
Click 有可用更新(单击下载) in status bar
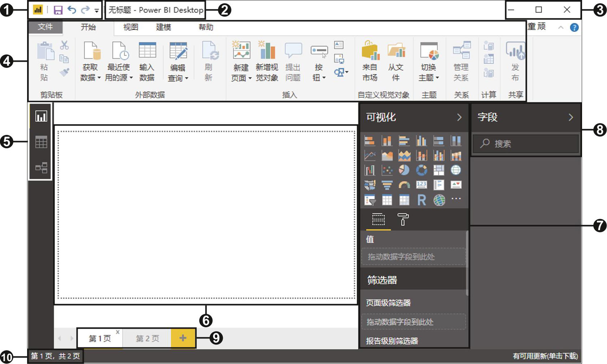(x=545, y=356)
